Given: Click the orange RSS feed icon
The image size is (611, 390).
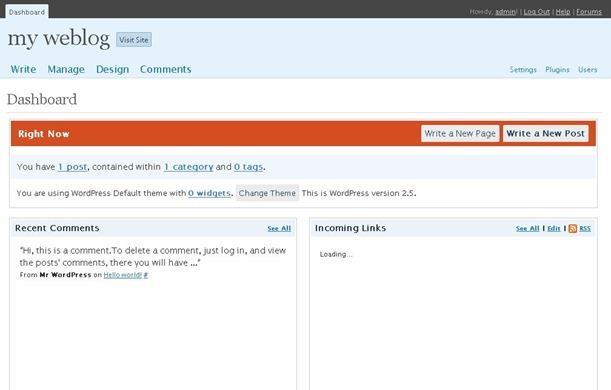Looking at the screenshot, I should (572, 228).
